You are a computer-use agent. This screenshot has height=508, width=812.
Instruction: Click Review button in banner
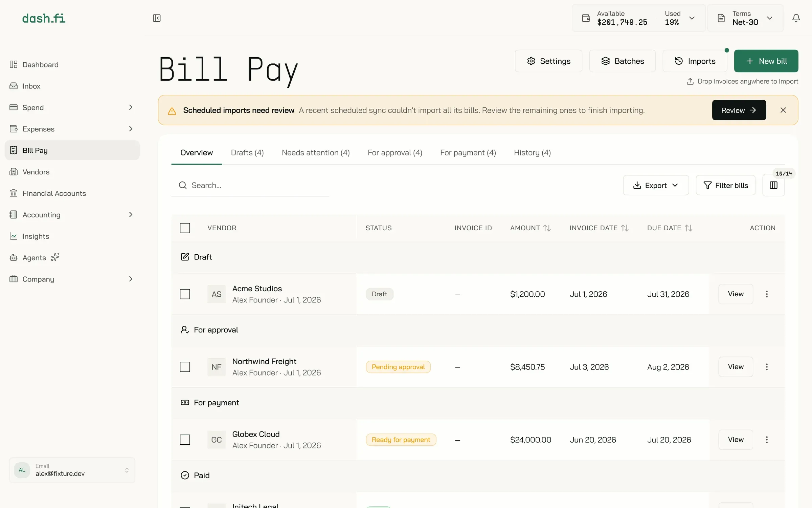[739, 110]
